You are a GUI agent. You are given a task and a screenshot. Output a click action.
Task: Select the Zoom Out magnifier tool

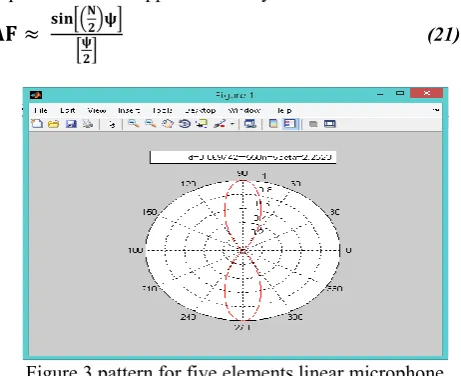[x=151, y=124]
